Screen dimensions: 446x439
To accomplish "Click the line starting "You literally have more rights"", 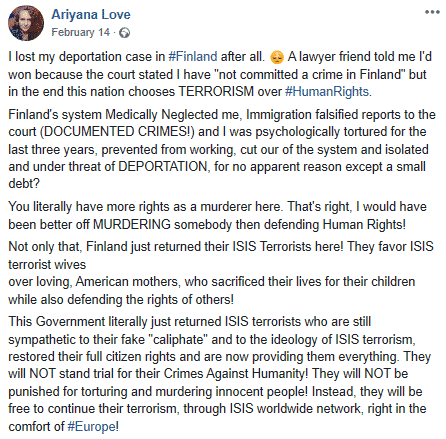I will pos(217,207).
